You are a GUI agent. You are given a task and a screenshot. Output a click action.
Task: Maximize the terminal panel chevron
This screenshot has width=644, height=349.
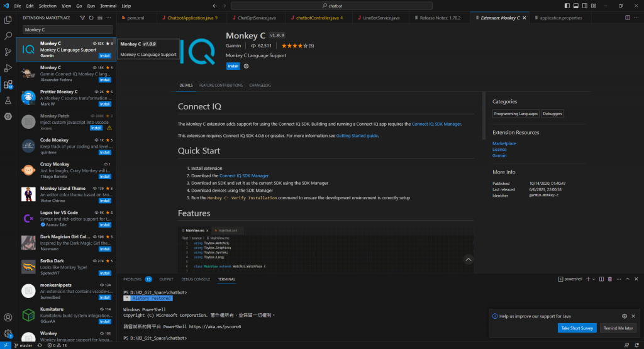[x=628, y=279]
